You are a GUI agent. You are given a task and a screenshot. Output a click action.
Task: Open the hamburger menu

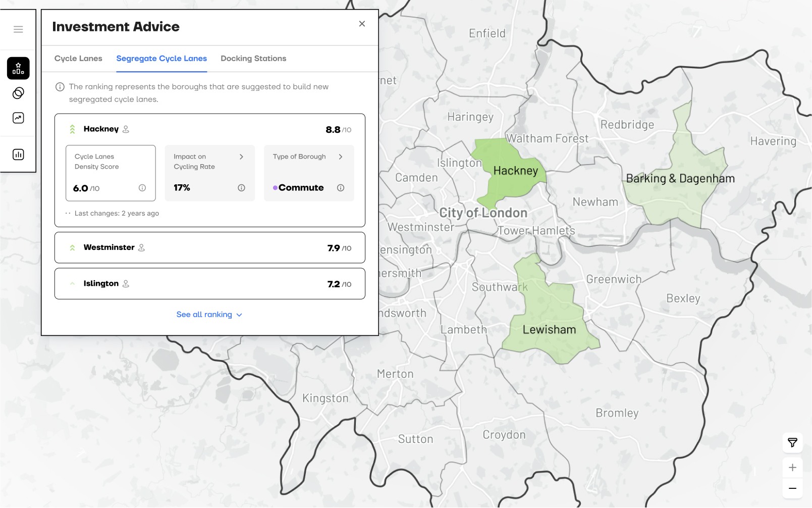pos(18,29)
